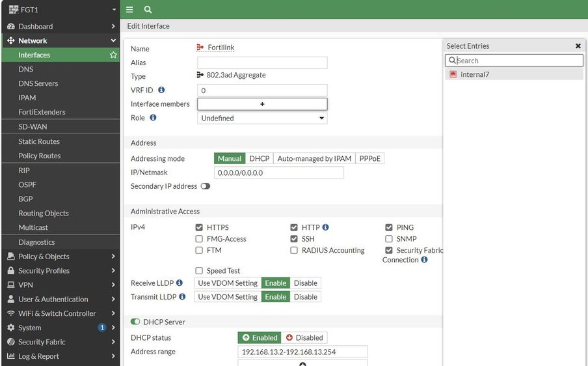Expand the Policy & Objects menu
588x366 pixels.
click(x=59, y=257)
